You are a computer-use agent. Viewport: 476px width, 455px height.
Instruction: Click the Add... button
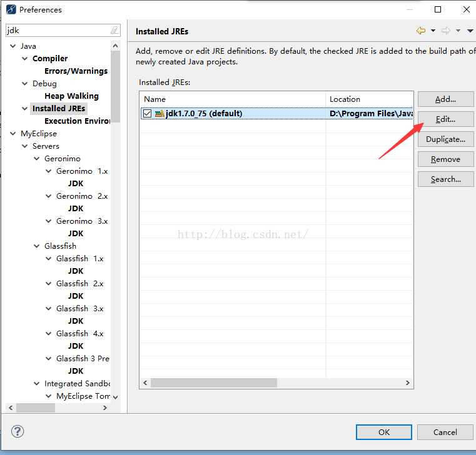(445, 99)
